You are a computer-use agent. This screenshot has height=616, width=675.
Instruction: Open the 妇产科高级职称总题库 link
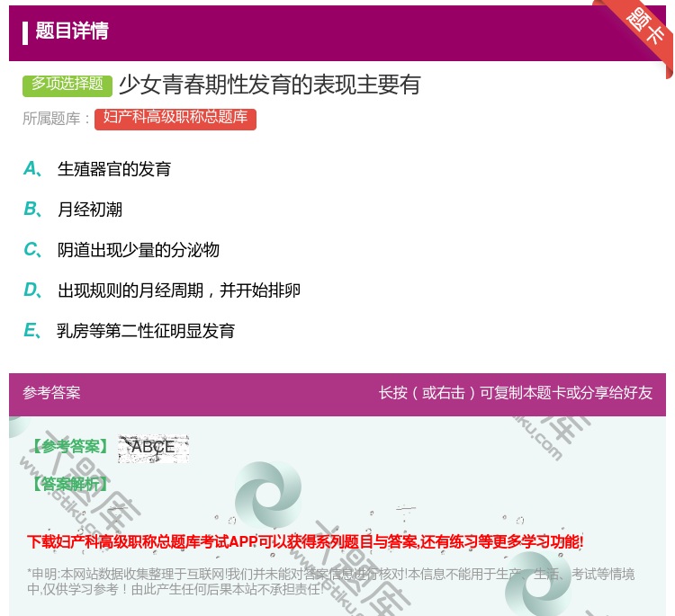tap(175, 119)
